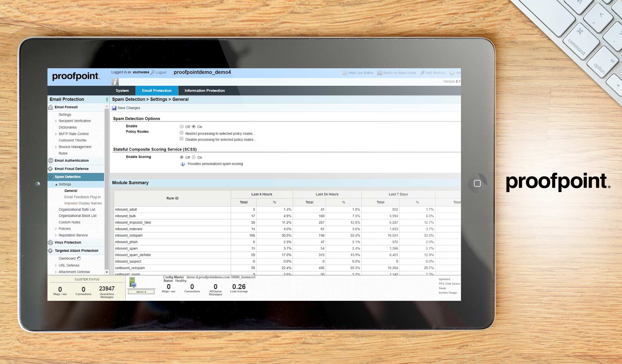Check Restrict processing to selected policy routes

coord(182,133)
